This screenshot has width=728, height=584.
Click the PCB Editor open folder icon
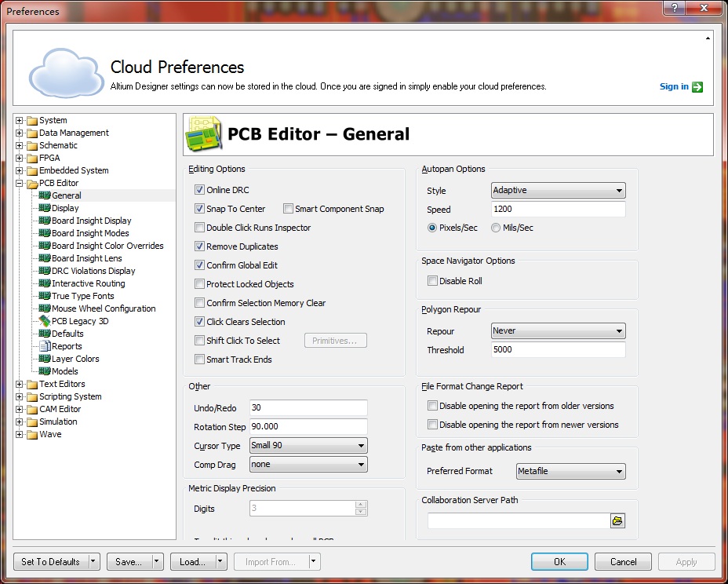32,184
